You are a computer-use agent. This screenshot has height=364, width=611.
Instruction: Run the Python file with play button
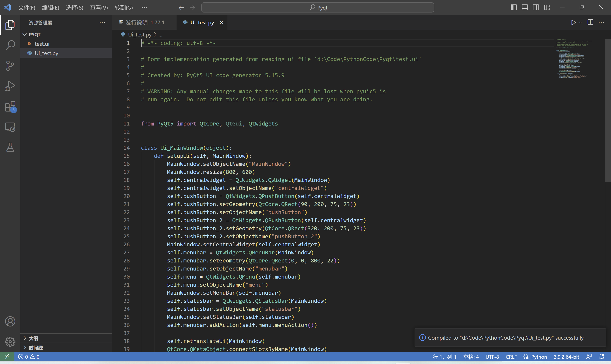tap(573, 22)
